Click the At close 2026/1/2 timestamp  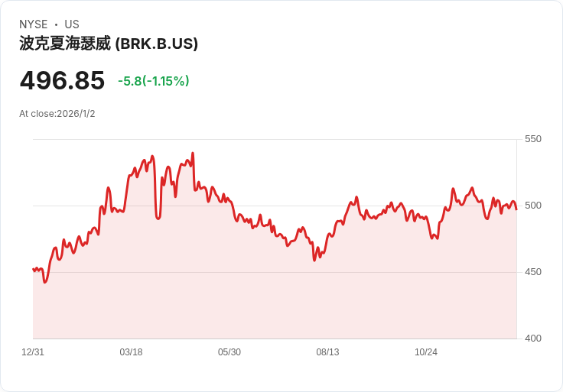tap(57, 114)
